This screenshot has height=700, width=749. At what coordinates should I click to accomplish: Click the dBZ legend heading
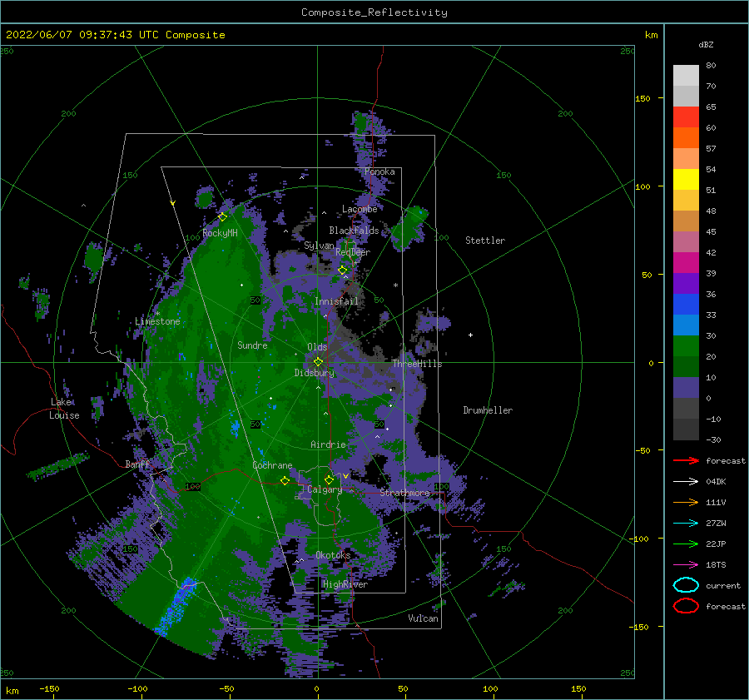(x=706, y=44)
